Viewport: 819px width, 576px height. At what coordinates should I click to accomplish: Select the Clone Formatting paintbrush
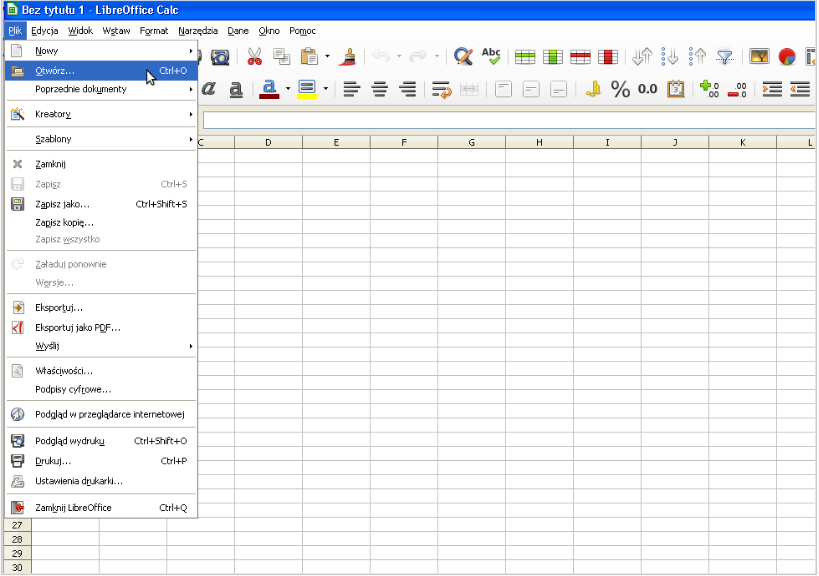(347, 56)
